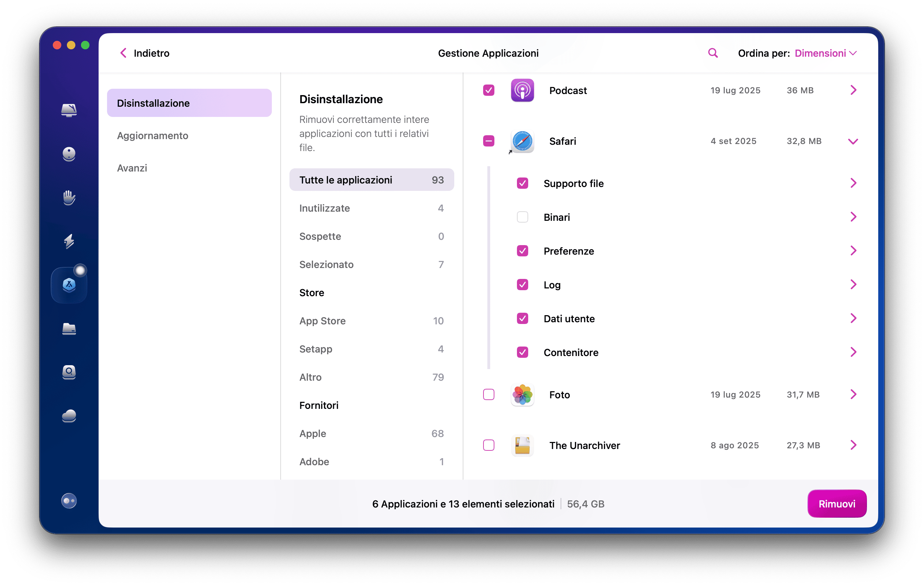
Task: Select the disk magnifier icon in the sidebar
Action: pos(69,372)
